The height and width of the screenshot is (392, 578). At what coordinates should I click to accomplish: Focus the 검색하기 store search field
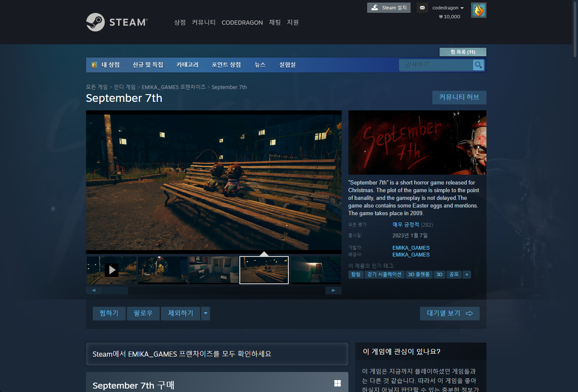(436, 65)
